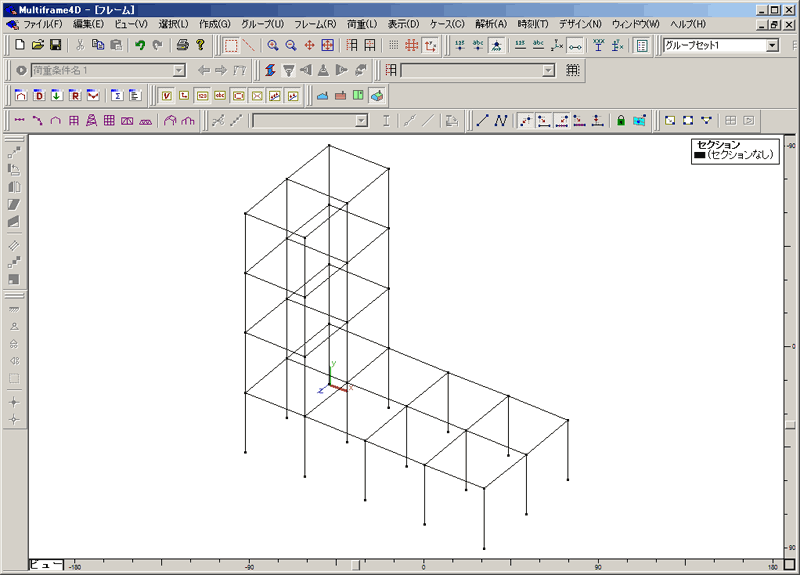Click the green padlock icon
800x575 pixels.
click(x=620, y=120)
